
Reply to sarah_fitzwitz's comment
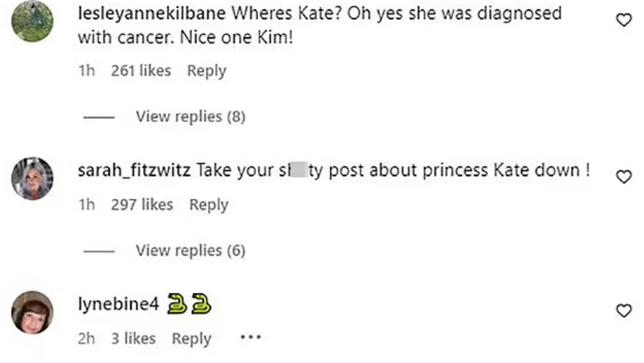208,205
